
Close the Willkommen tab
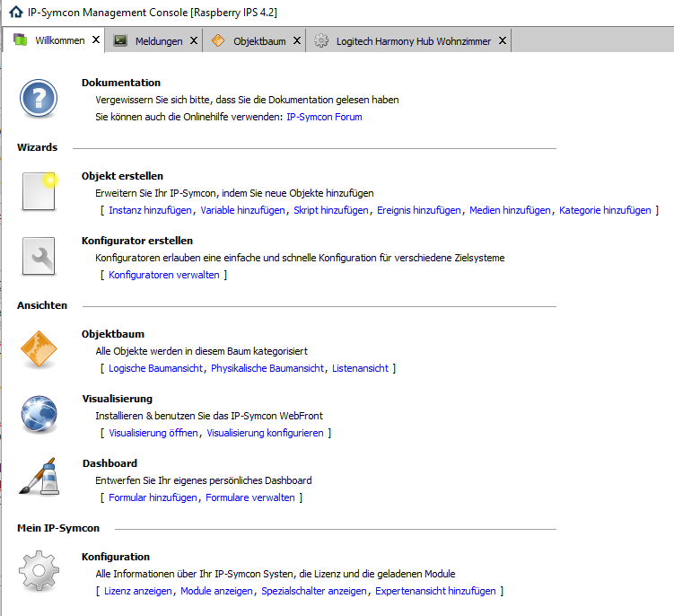pyautogui.click(x=93, y=40)
